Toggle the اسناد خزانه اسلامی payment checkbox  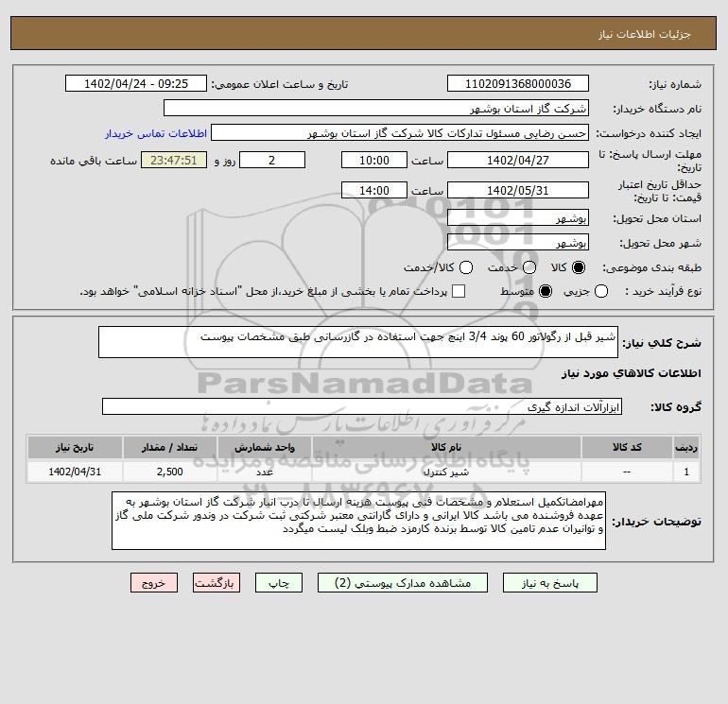tap(459, 291)
